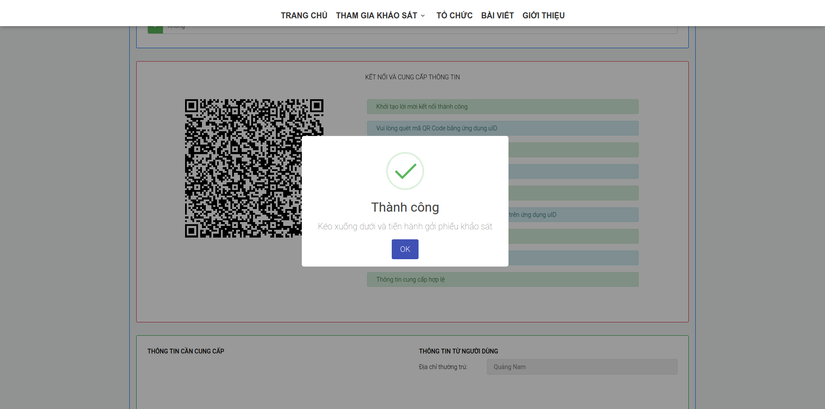This screenshot has width=825, height=409.
Task: Click the 'Địa chỉ thường trú' label
Action: tap(442, 367)
